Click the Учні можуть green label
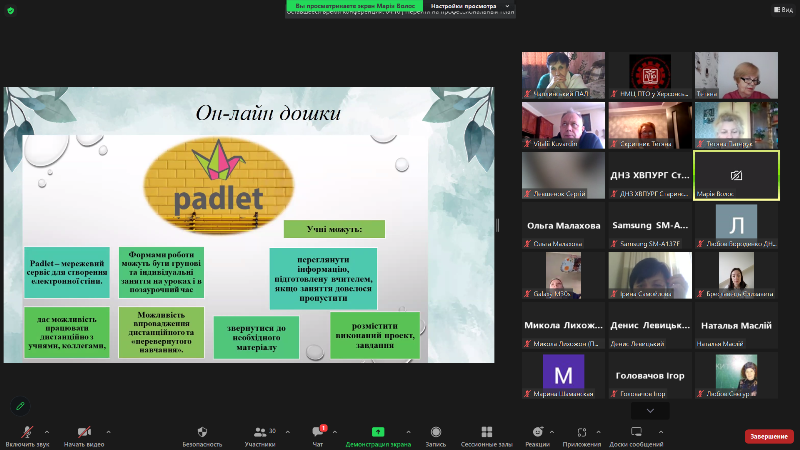The image size is (800, 450). 334,229
